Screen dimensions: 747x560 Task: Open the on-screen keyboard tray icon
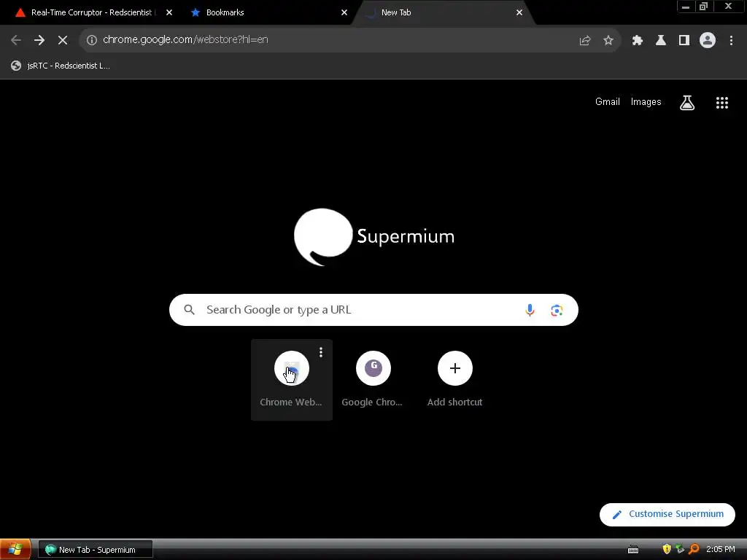tap(633, 550)
